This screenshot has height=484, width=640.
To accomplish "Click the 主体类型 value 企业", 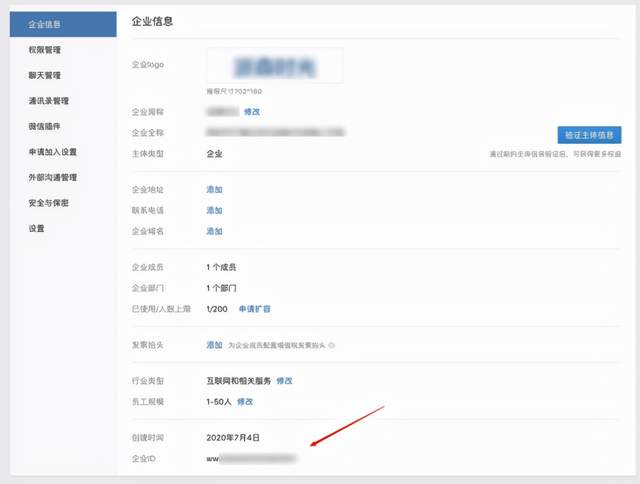I will tap(214, 153).
